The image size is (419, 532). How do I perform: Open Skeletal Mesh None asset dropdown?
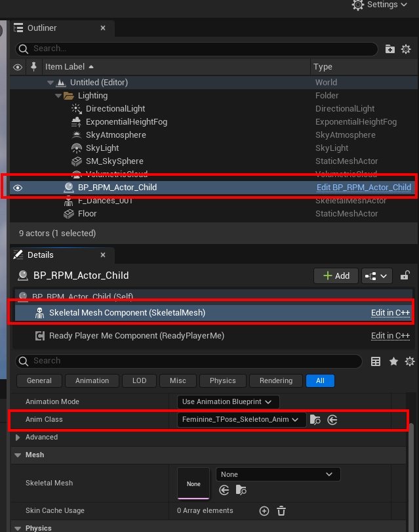coord(278,474)
